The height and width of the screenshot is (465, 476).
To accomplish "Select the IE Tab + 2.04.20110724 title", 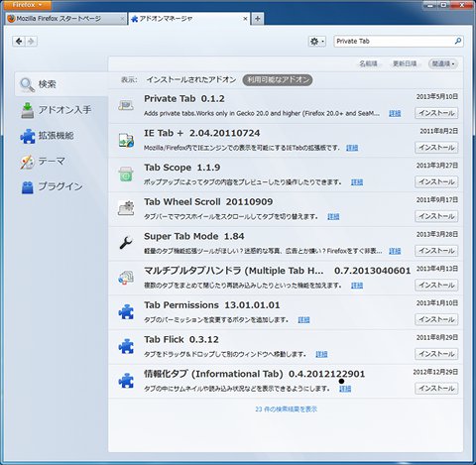I will point(201,133).
